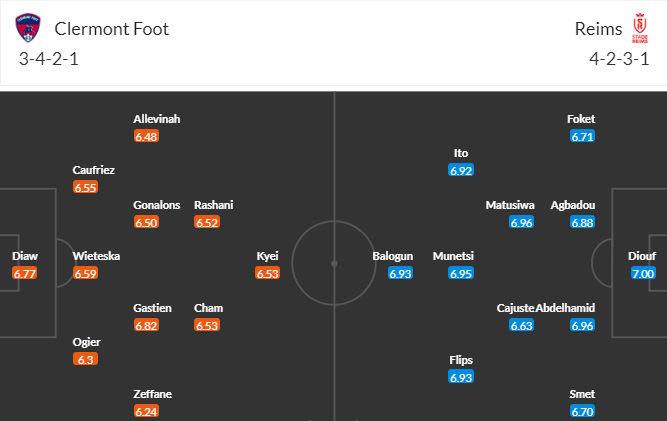Select goalkeeper Diaw's 6.77 rating badge

[x=25, y=273]
